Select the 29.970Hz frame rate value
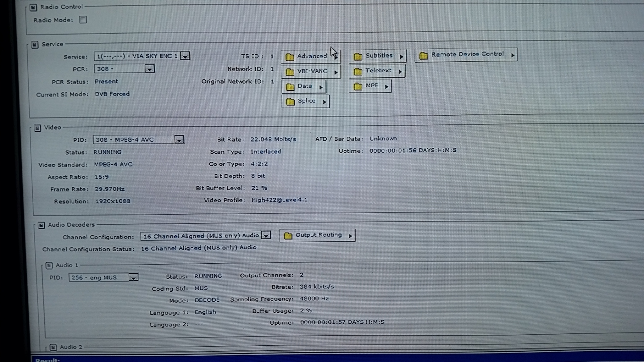The image size is (644, 362). [x=109, y=189]
